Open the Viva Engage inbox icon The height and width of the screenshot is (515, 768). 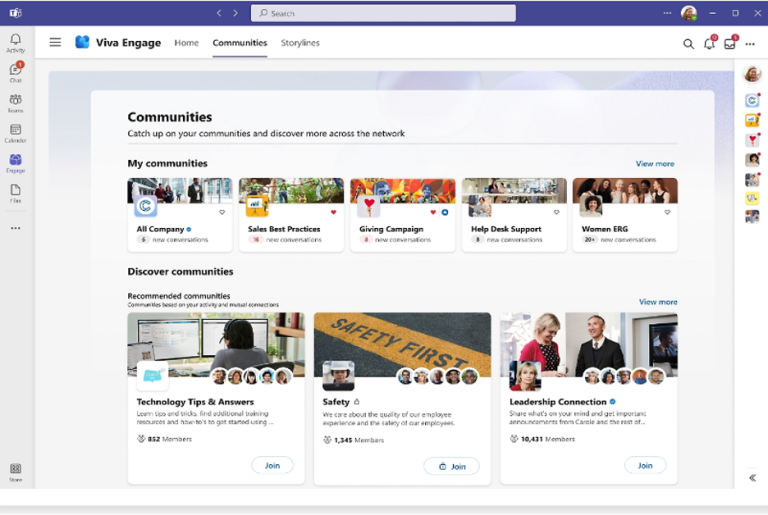tap(730, 43)
